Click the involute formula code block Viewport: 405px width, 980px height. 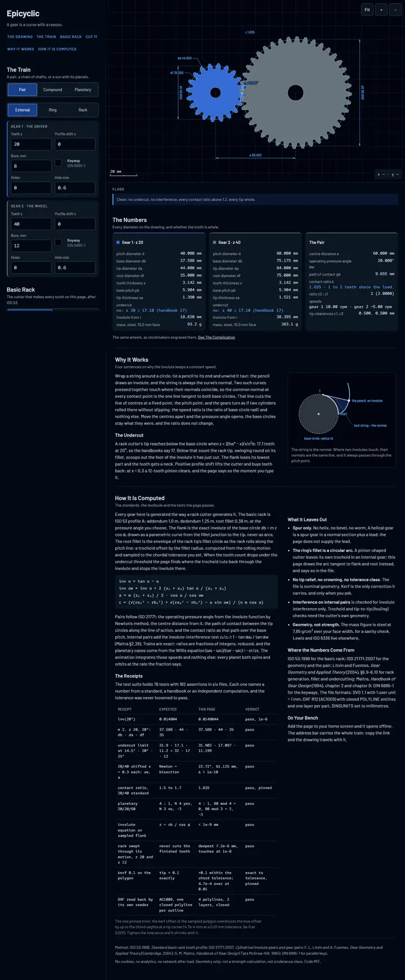point(196,592)
